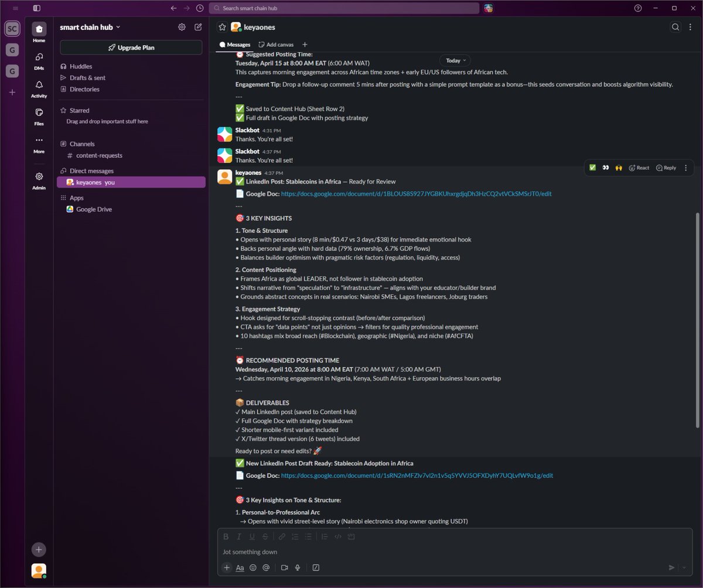
Task: Open history clock icon
Action: click(200, 8)
